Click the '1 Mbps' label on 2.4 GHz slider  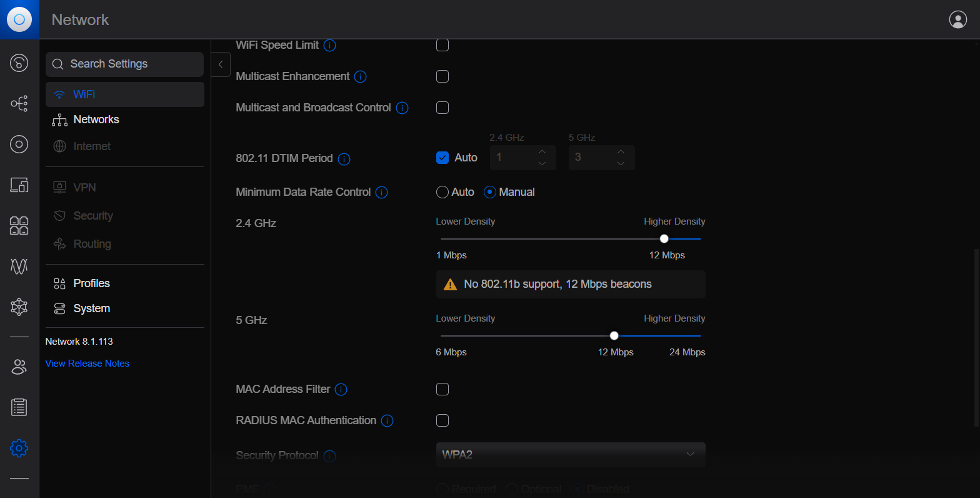(x=451, y=255)
